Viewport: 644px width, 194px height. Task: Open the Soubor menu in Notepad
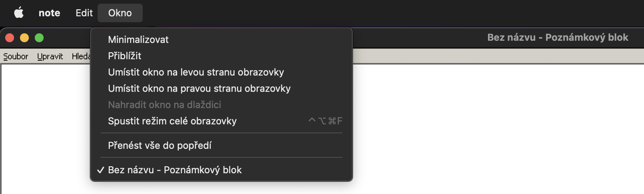click(16, 56)
